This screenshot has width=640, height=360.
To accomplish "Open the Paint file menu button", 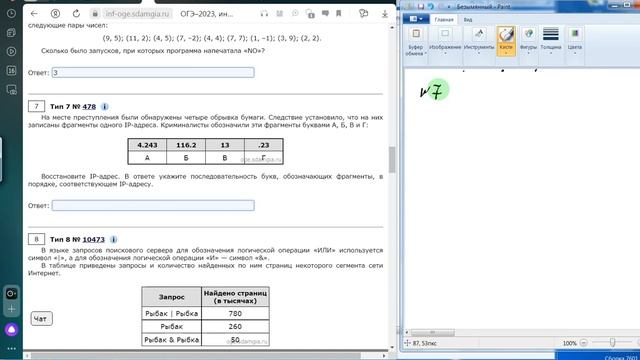I will [x=416, y=19].
